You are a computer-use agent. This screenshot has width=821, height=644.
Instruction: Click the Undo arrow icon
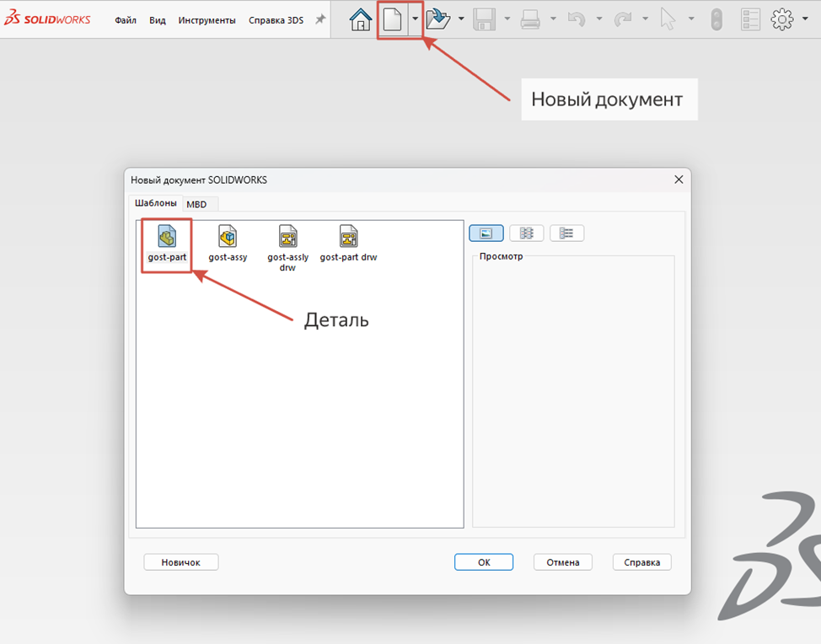coord(576,19)
